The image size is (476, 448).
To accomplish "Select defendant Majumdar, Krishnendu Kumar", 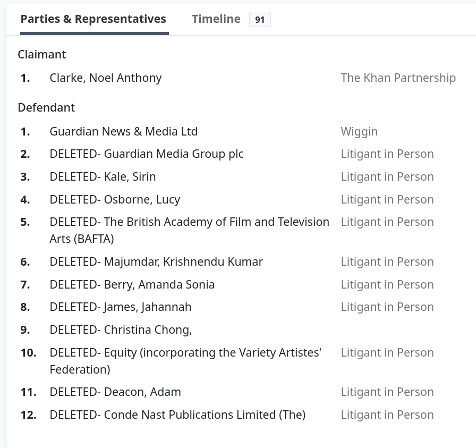I will click(156, 261).
